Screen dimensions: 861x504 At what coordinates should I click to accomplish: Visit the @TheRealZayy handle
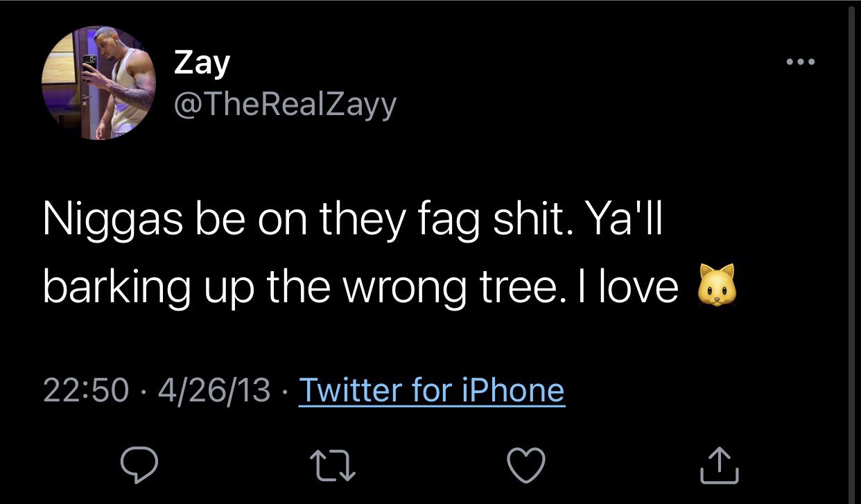click(x=284, y=105)
